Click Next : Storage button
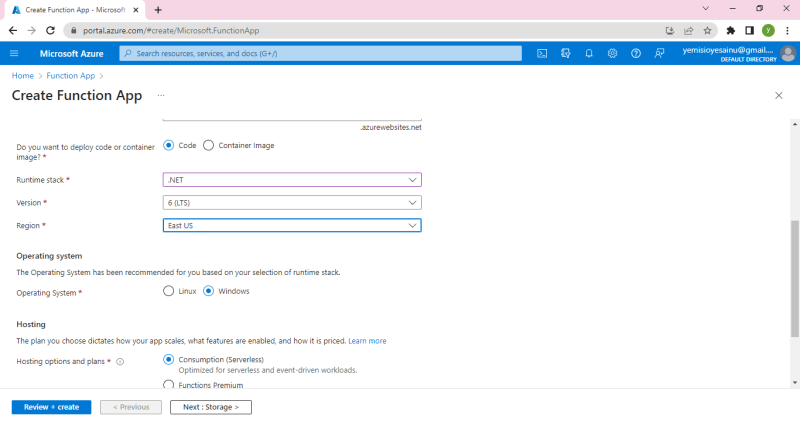 [x=211, y=407]
